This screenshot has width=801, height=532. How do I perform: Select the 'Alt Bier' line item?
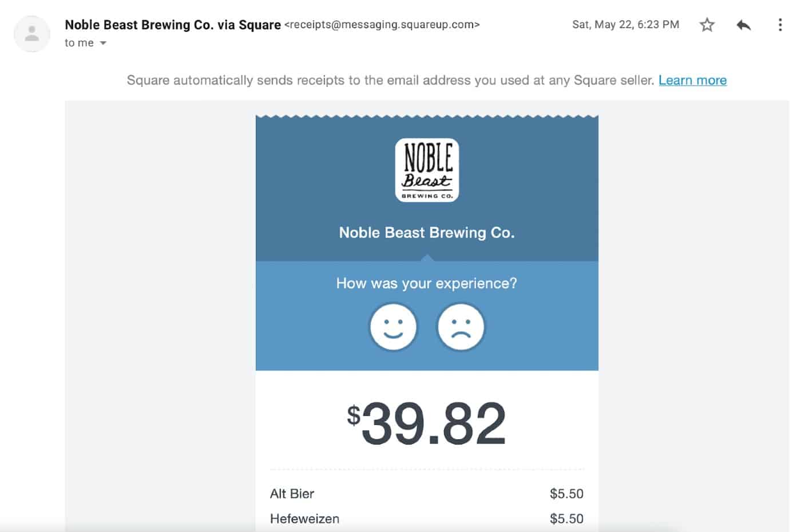[292, 493]
